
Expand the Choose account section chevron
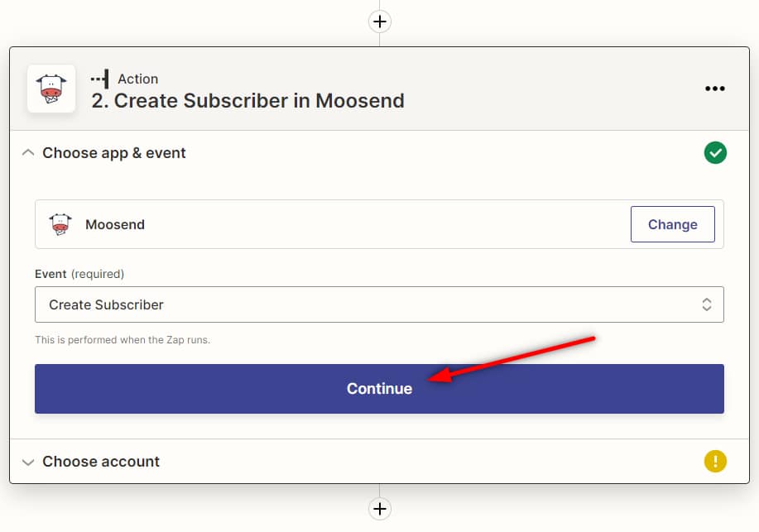tap(28, 462)
